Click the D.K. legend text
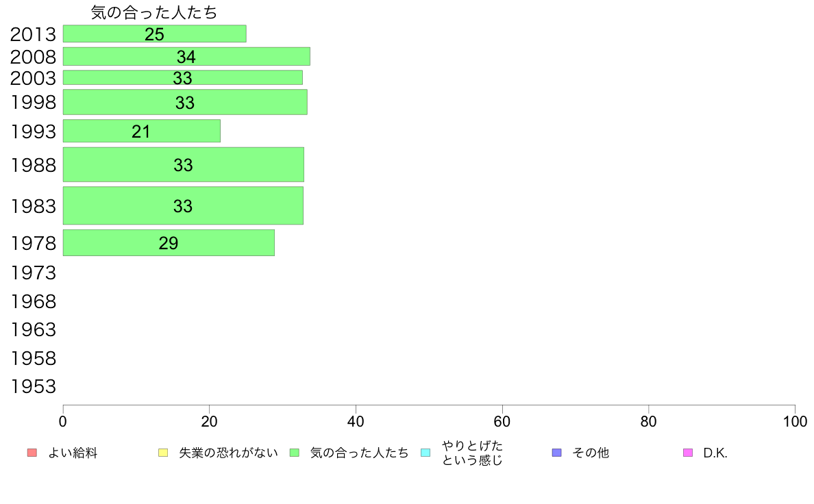 tap(715, 453)
